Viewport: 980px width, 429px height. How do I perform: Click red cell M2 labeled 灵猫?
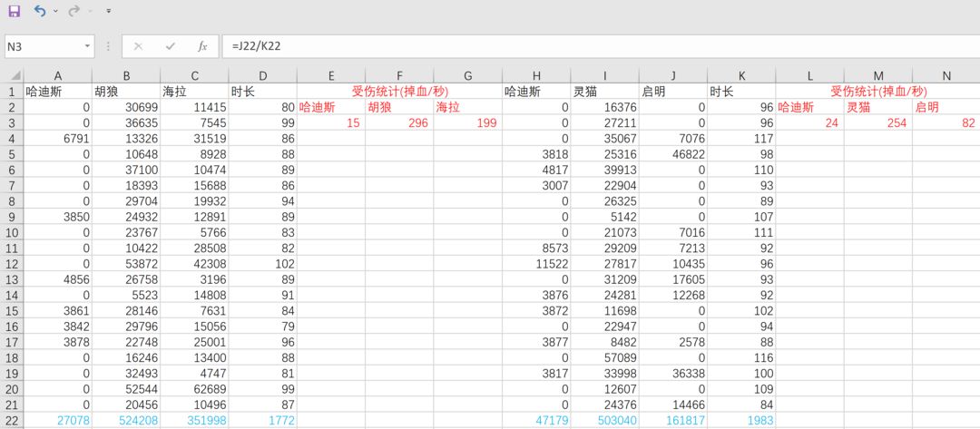pos(878,107)
